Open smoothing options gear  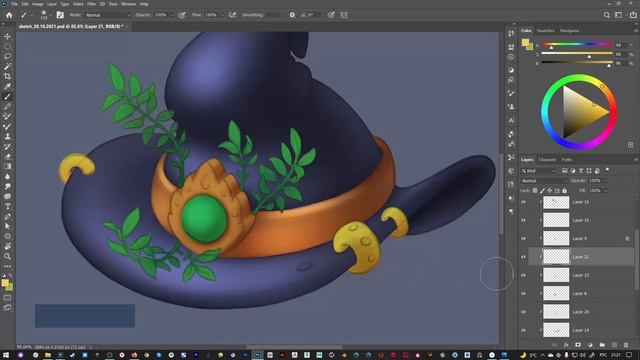pyautogui.click(x=292, y=15)
